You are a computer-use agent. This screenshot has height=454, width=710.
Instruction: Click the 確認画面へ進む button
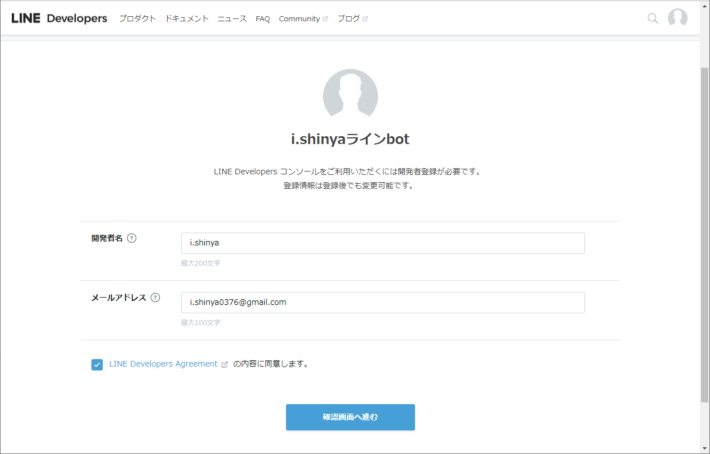(350, 417)
